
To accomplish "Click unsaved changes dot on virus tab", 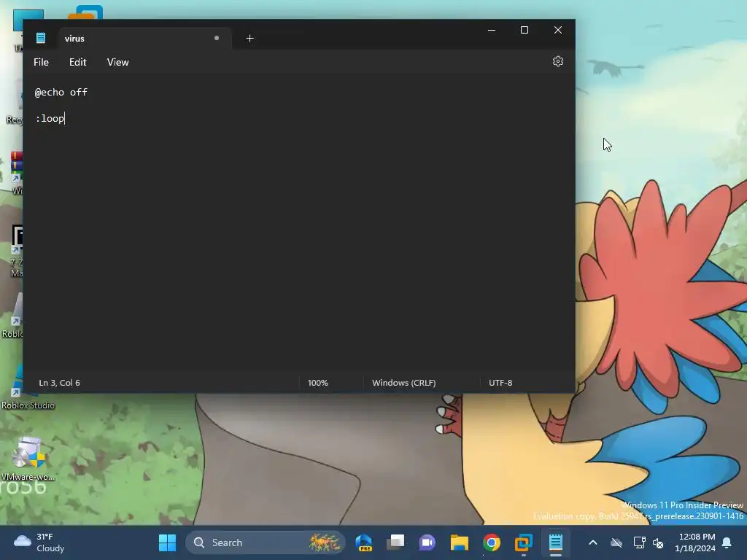I will [x=216, y=38].
